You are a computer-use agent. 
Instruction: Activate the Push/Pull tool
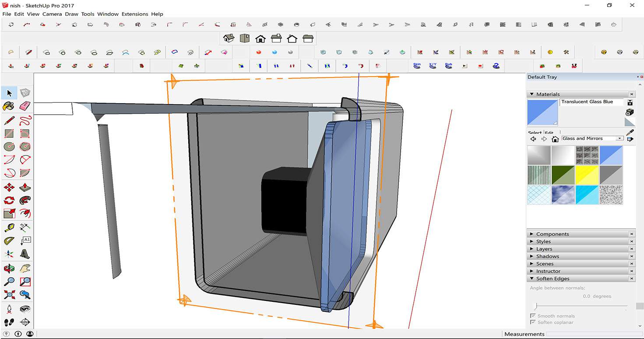(x=25, y=187)
